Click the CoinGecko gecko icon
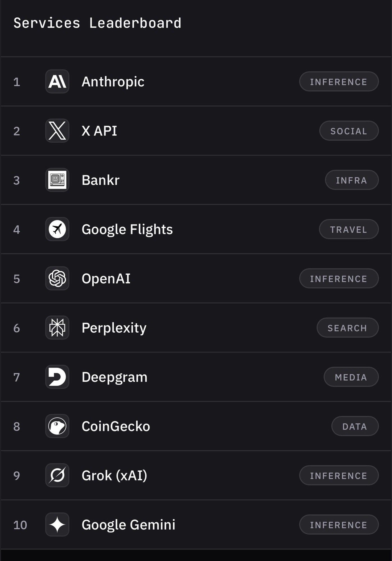Image resolution: width=392 pixels, height=561 pixels. [x=57, y=426]
